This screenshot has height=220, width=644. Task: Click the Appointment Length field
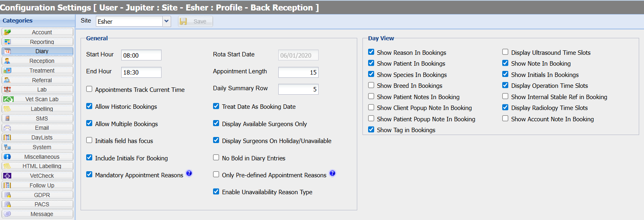coord(298,73)
